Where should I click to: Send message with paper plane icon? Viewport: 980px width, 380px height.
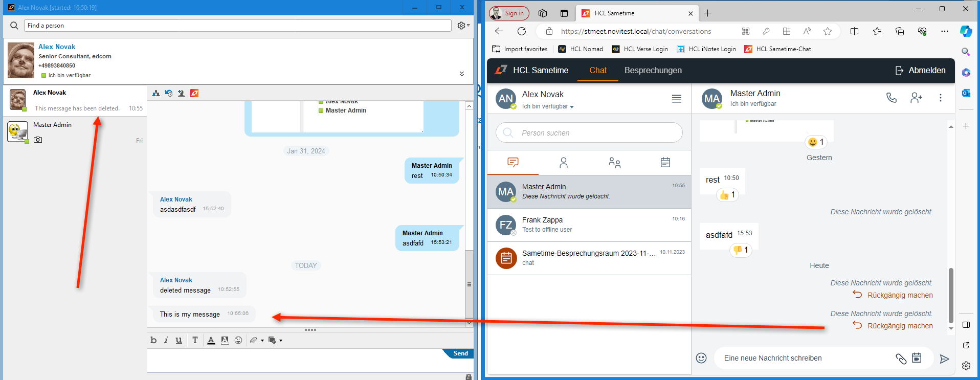click(x=944, y=359)
